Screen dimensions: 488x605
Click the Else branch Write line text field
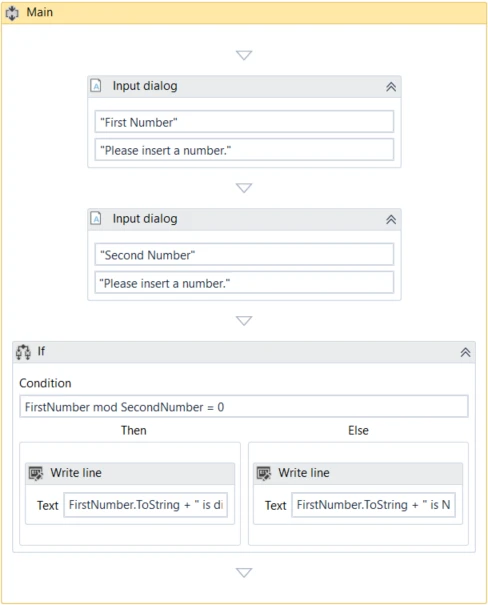pyautogui.click(x=373, y=505)
